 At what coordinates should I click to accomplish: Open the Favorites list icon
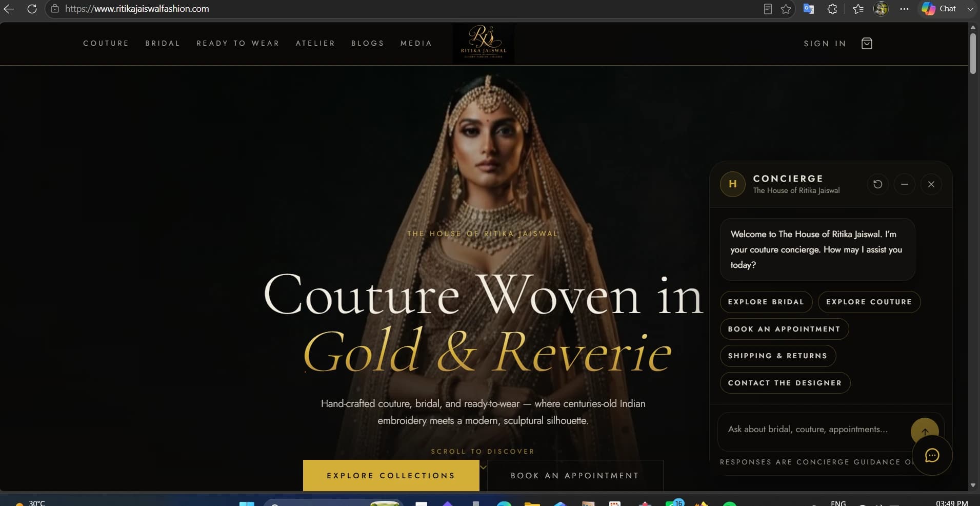858,9
